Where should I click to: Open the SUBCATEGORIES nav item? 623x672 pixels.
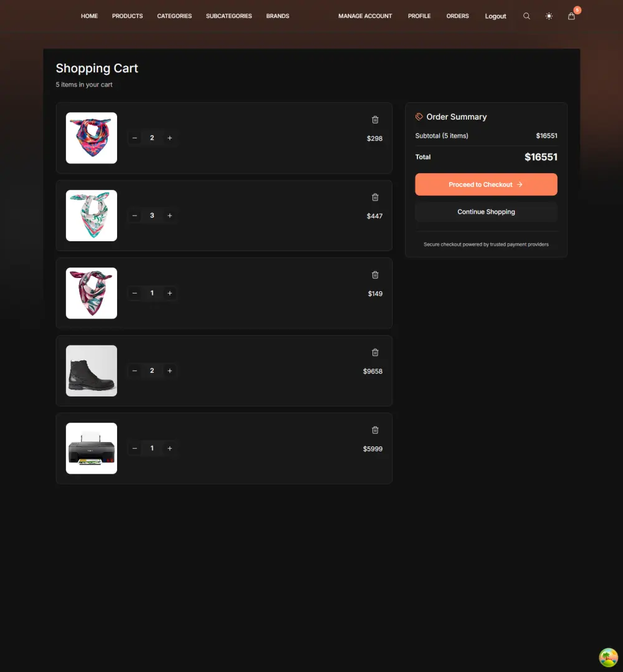coord(229,16)
